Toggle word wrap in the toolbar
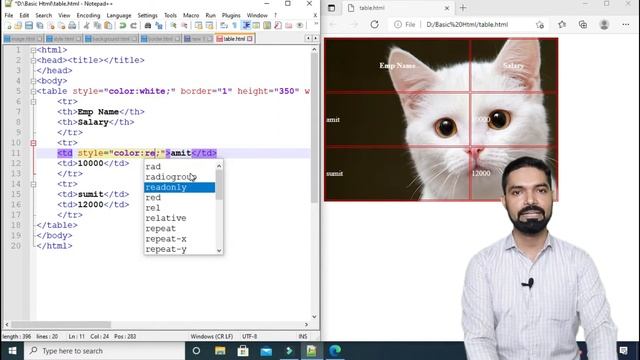 (x=224, y=25)
